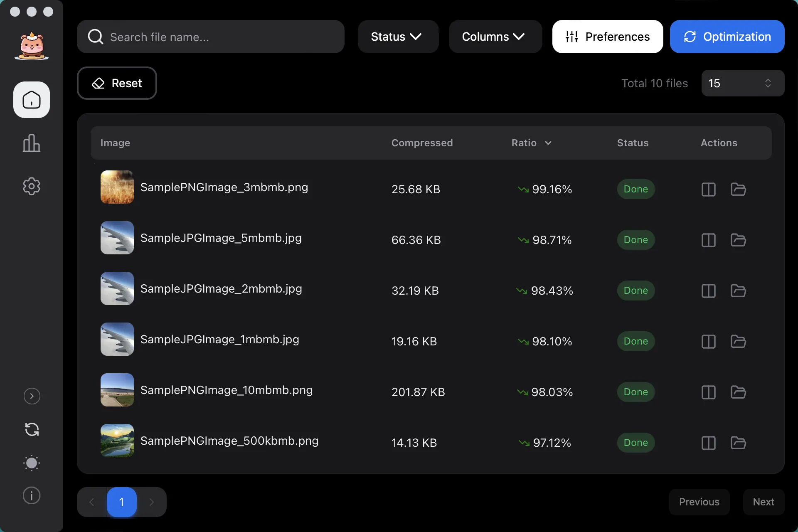Viewport: 798px width, 532px height.
Task: Open folder location for SampleJPGImage_5mbmb.jpg
Action: pos(738,240)
